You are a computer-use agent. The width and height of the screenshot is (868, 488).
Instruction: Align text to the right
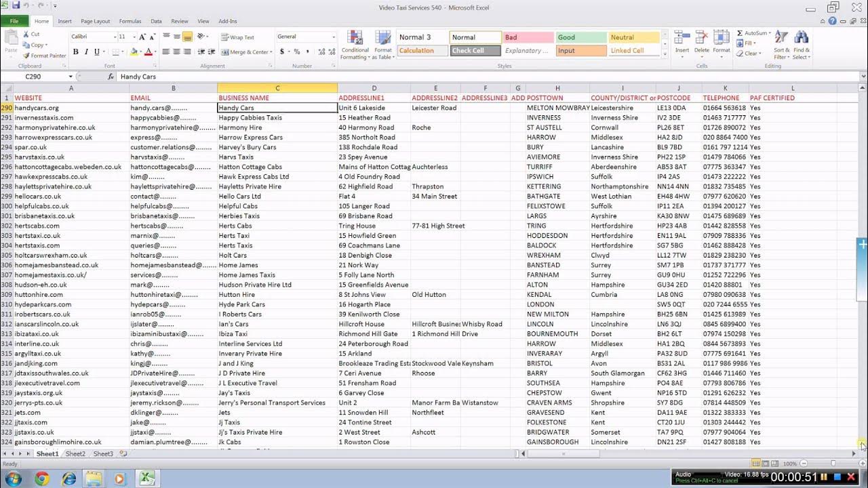pos(187,52)
